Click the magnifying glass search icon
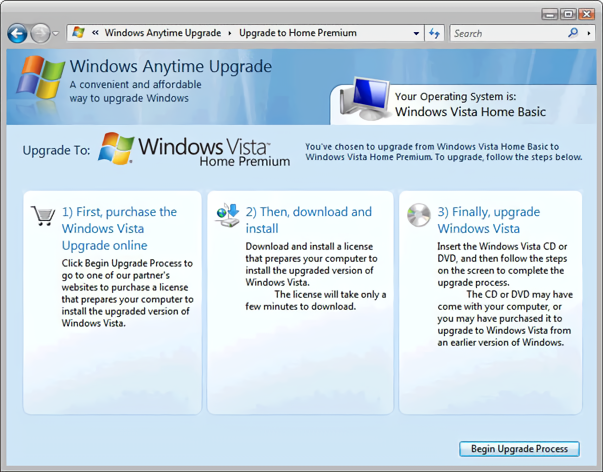 pyautogui.click(x=574, y=33)
